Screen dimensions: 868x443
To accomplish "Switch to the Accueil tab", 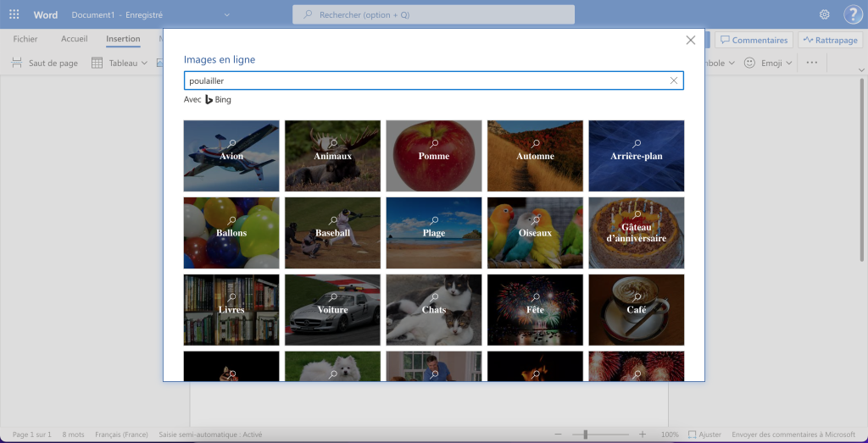I will (75, 39).
